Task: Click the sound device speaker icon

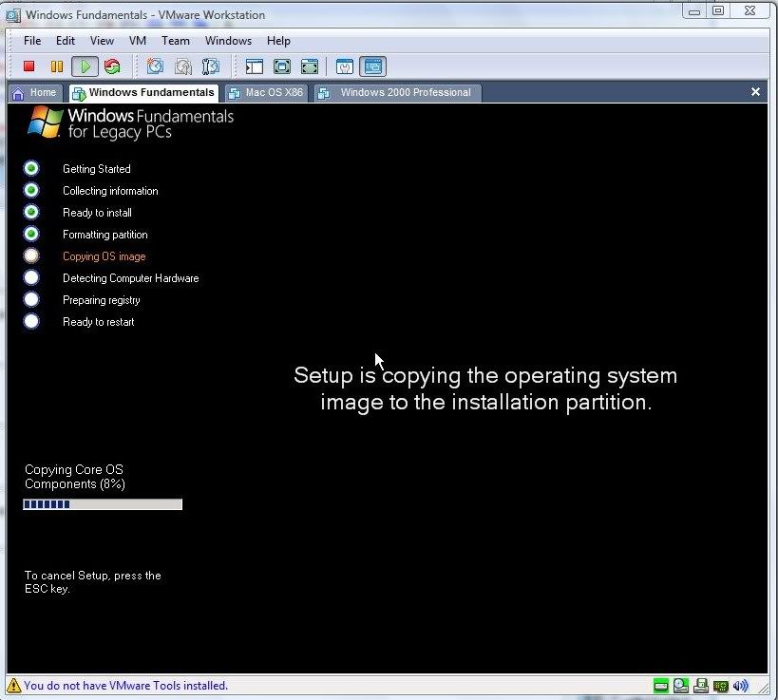Action: point(741,685)
